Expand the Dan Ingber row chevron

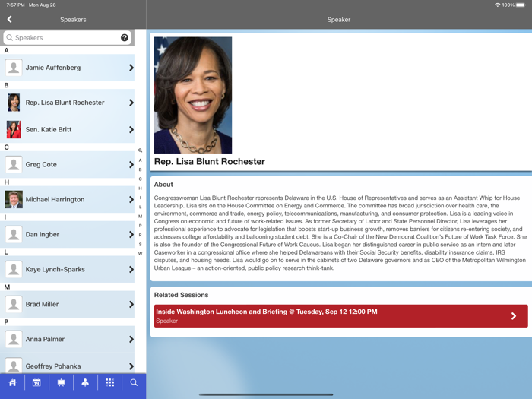pyautogui.click(x=131, y=234)
